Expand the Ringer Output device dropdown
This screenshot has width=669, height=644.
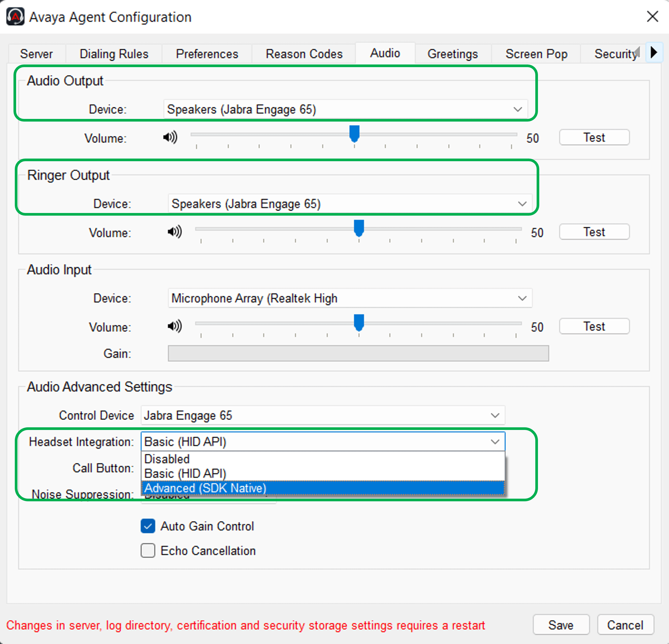[350, 204]
